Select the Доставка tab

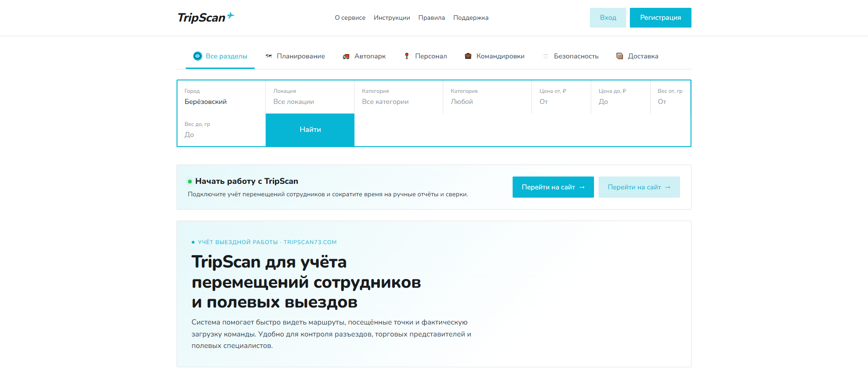[x=637, y=56]
